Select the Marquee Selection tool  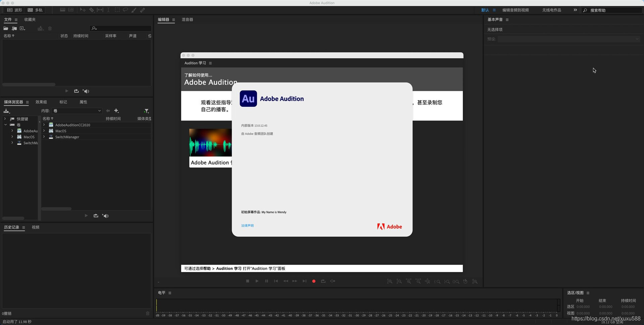click(x=117, y=10)
